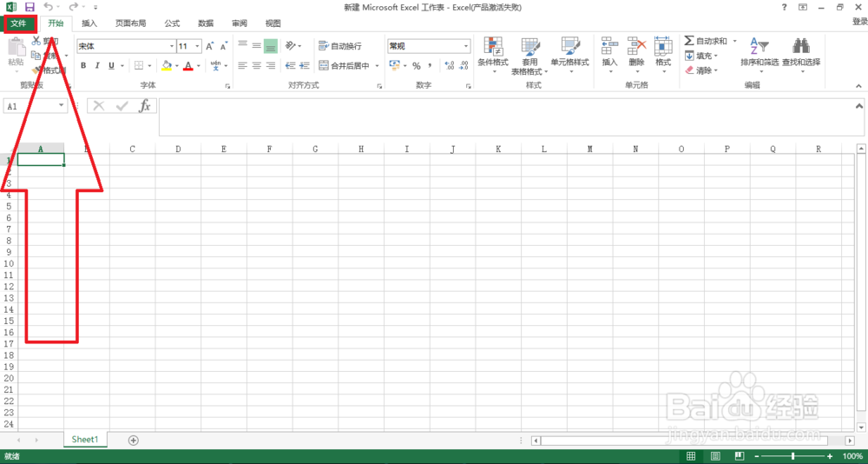Select the Sheet1 tab
This screenshot has height=464, width=868.
click(86, 440)
